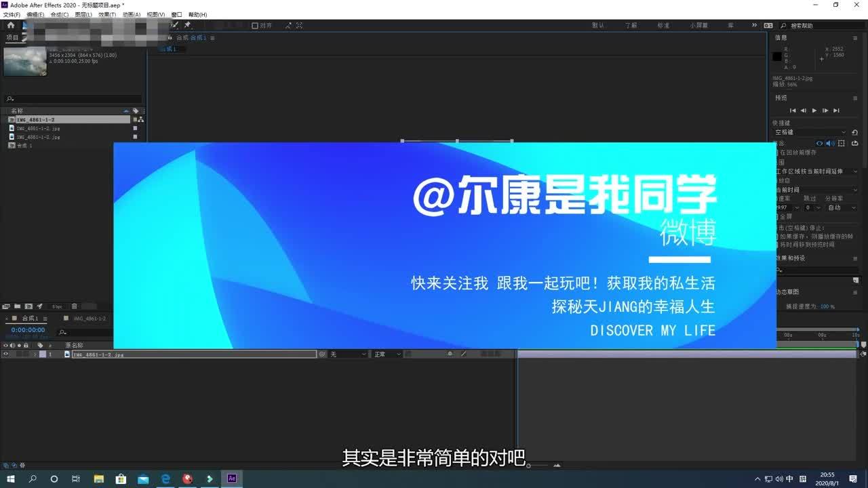Open the 空格键 shortcut dropdown
868x488 pixels.
coord(810,132)
